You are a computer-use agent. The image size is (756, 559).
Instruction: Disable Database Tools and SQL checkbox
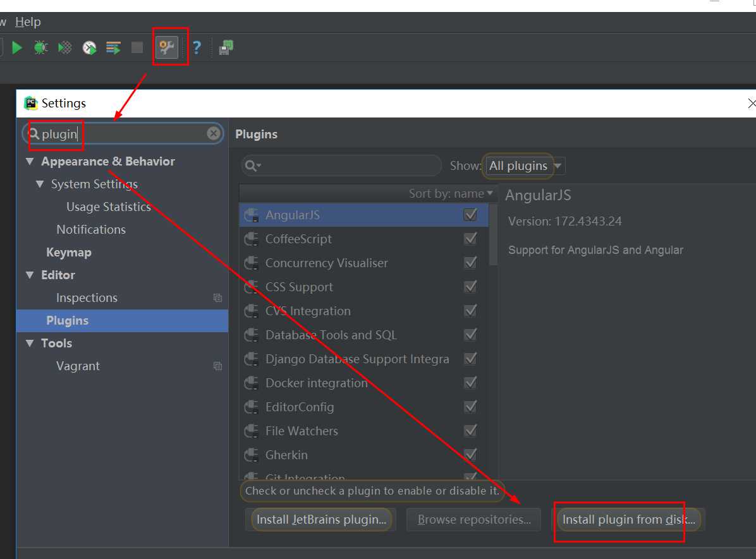coord(470,334)
